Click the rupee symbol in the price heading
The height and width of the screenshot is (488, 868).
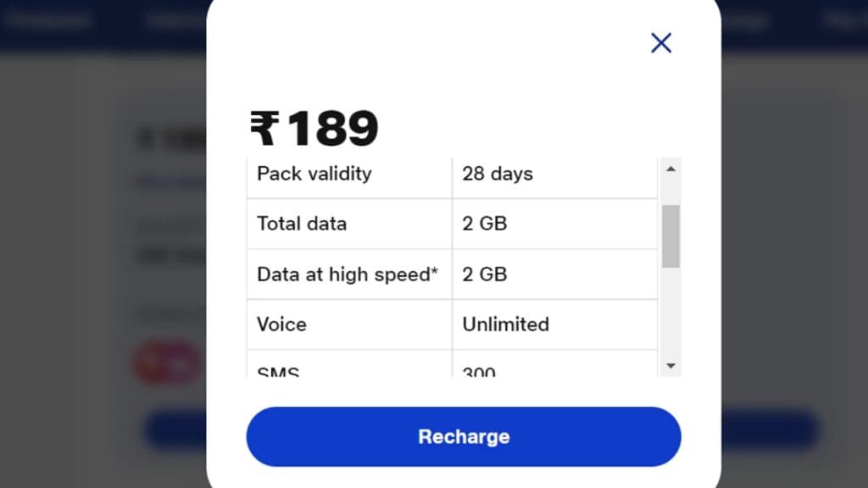pyautogui.click(x=264, y=130)
